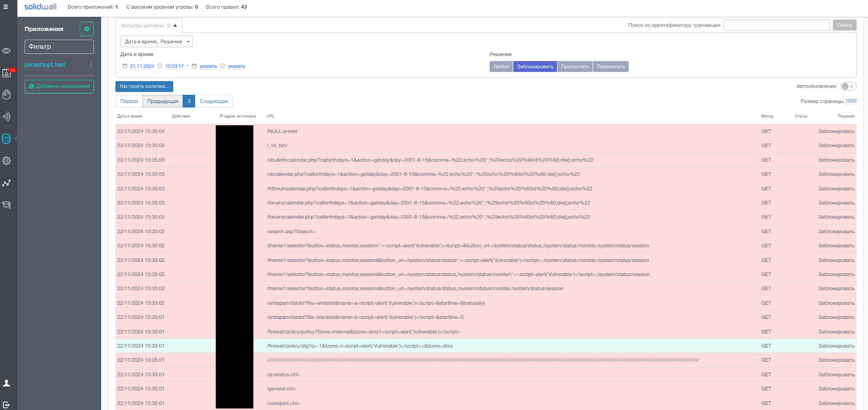Open the /_vti_bin/ request row

coord(486,145)
